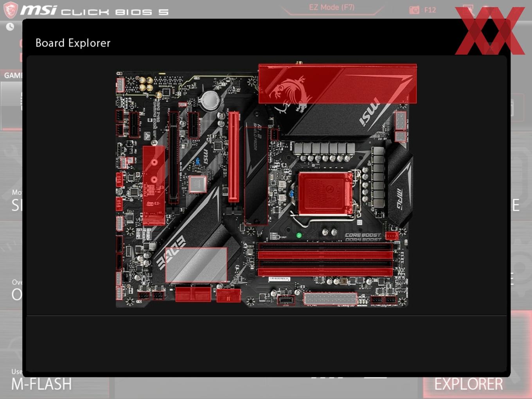Click the front USB header on the bottom edge
This screenshot has width=532, height=399.
(286, 300)
